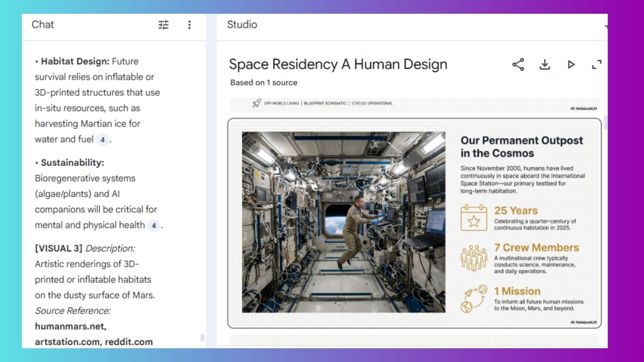Open citation 4 after 'water and fuel'
Image resolution: width=644 pixels, height=362 pixels.
103,140
